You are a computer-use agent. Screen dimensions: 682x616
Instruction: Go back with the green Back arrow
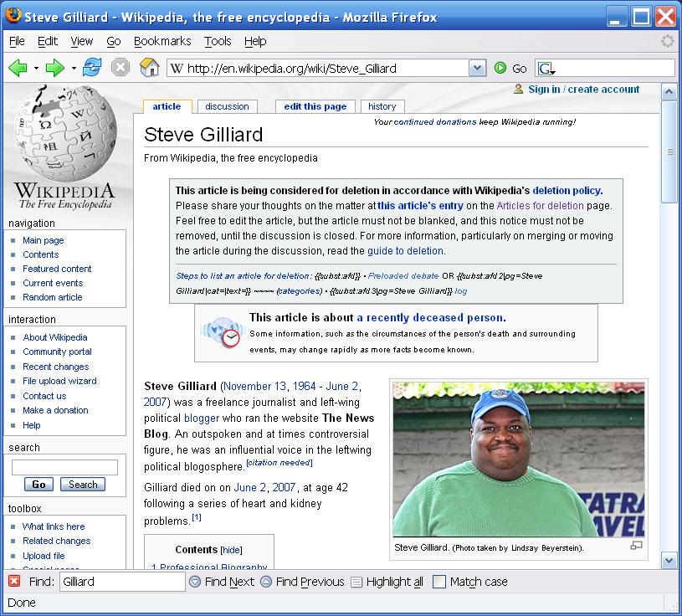click(x=18, y=68)
